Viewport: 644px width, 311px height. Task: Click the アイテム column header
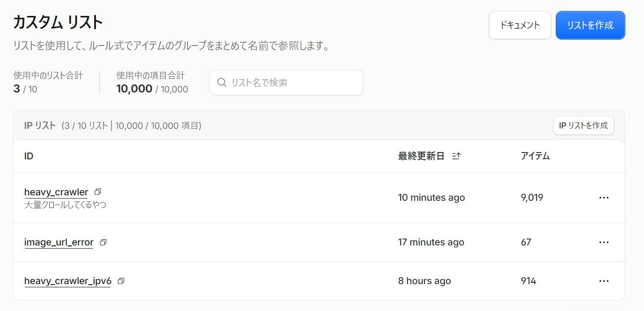coord(535,156)
